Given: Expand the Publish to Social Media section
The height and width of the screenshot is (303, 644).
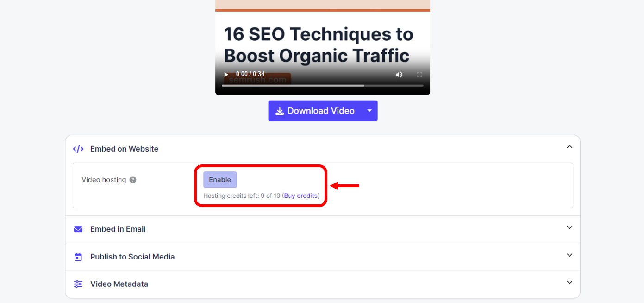Looking at the screenshot, I should coord(569,255).
